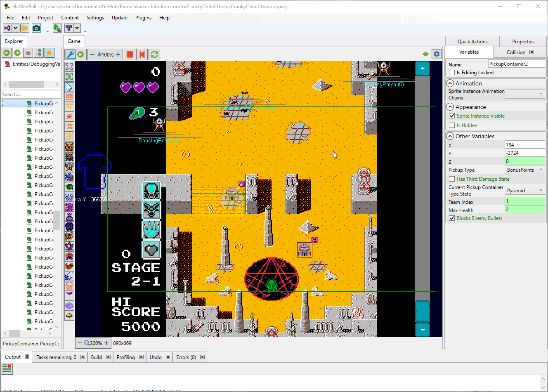548x392 pixels.
Task: Toggle the Blocks Enemy Bullets checkbox
Action: [x=452, y=218]
